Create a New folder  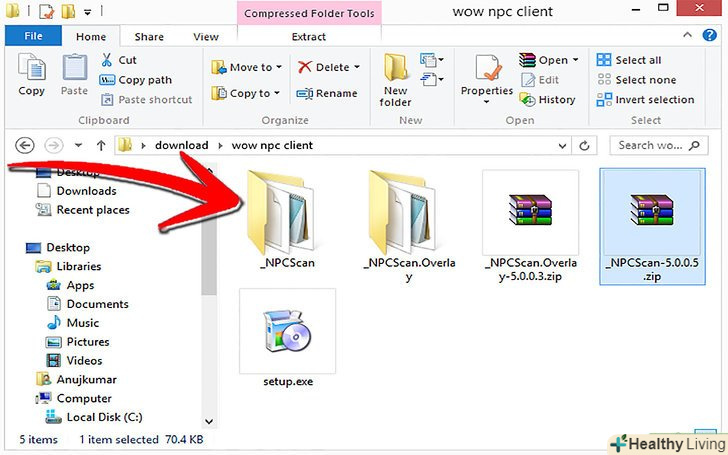[x=395, y=80]
